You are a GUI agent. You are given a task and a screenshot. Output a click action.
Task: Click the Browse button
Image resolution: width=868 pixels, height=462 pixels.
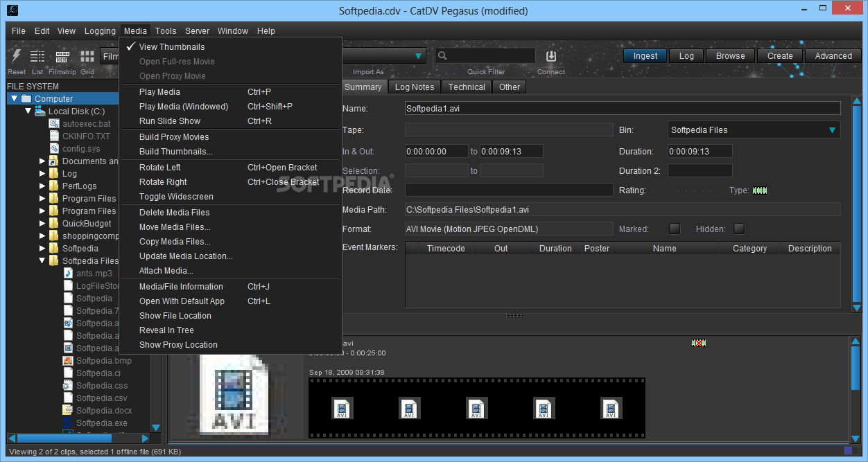[x=731, y=56]
